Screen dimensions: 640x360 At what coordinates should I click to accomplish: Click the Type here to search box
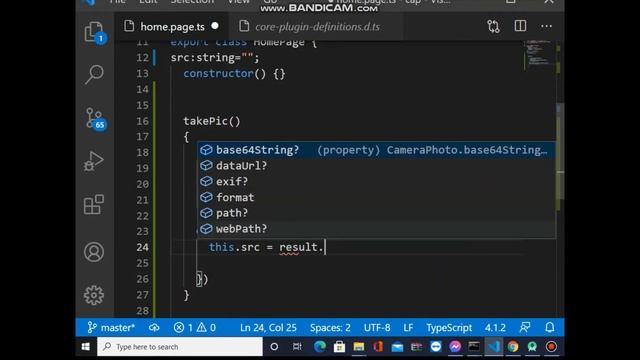point(180,347)
